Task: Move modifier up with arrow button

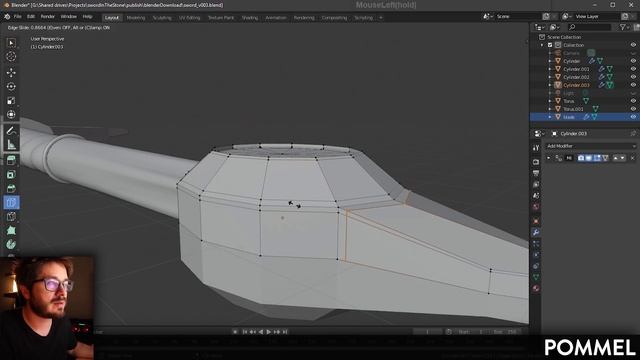Action: coord(616,158)
